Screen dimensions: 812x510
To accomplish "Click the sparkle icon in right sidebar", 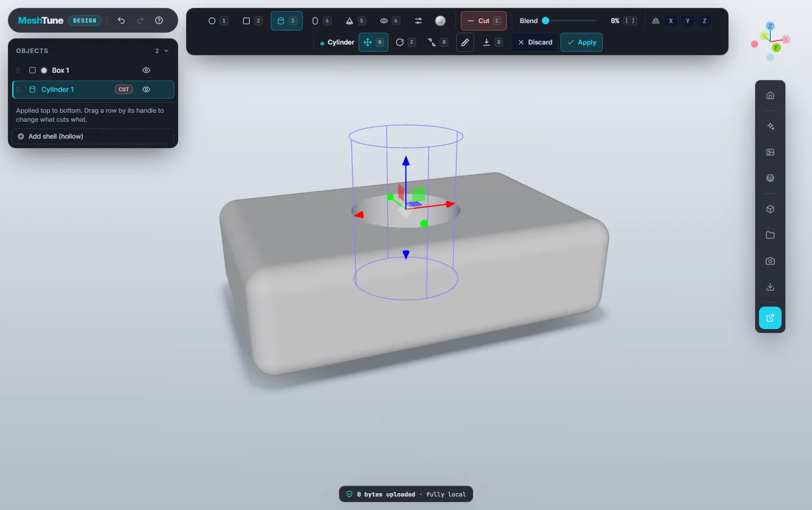I will (770, 126).
